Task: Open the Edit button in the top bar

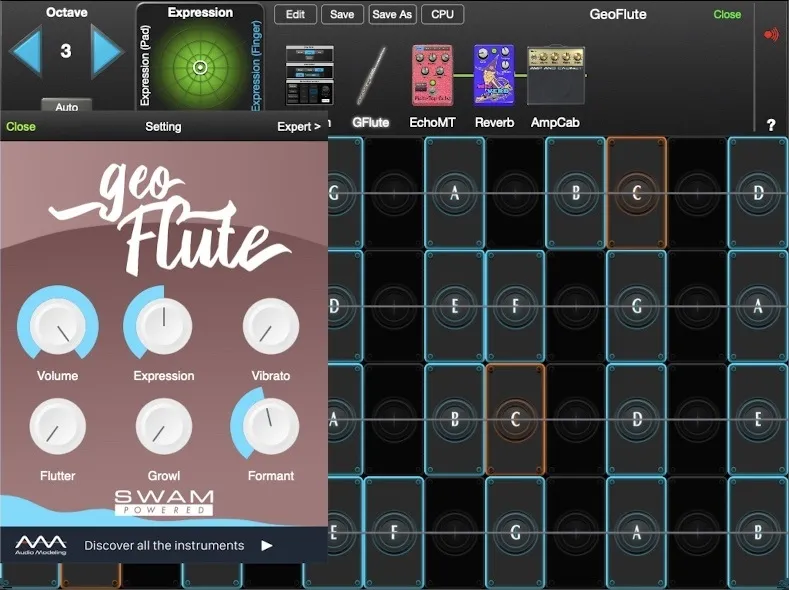Action: click(295, 14)
